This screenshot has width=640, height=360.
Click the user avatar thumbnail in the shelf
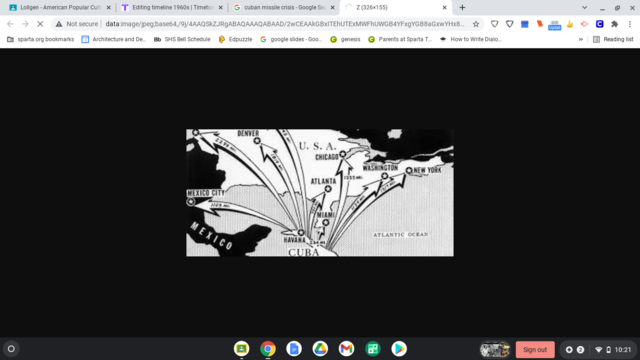(495, 349)
